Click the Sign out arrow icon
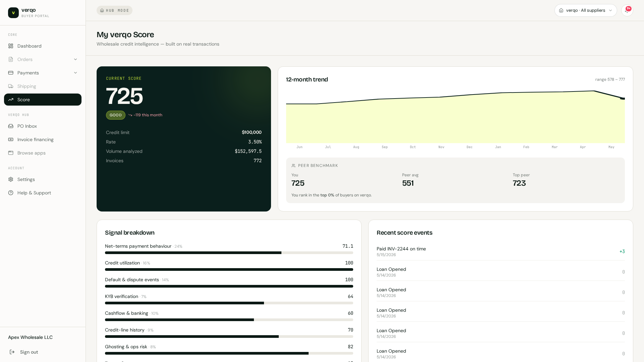This screenshot has height=362, width=644. [x=12, y=352]
